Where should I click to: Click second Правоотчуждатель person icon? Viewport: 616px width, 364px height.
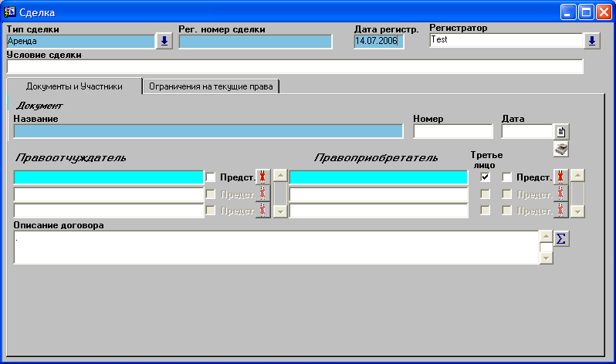262,194
